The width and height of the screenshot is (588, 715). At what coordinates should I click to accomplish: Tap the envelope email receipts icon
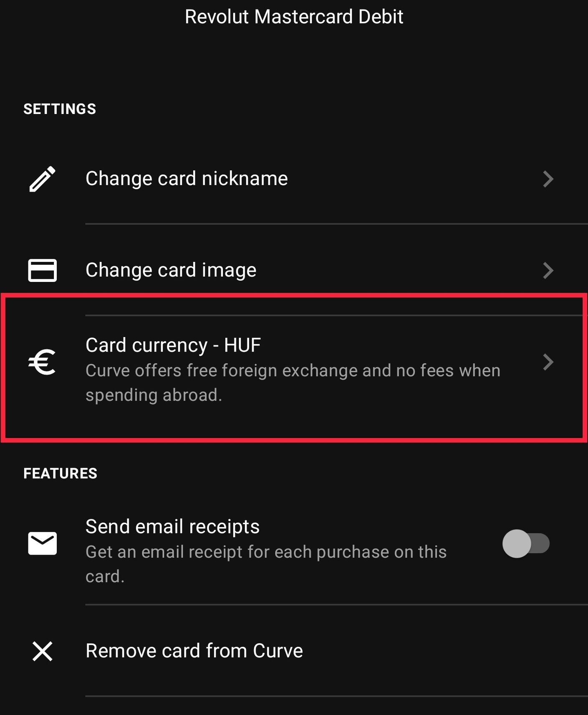point(42,543)
